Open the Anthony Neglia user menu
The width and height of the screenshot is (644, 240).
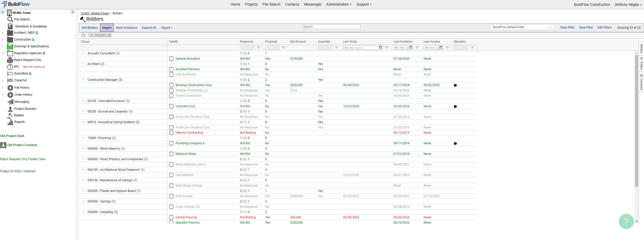tap(628, 5)
